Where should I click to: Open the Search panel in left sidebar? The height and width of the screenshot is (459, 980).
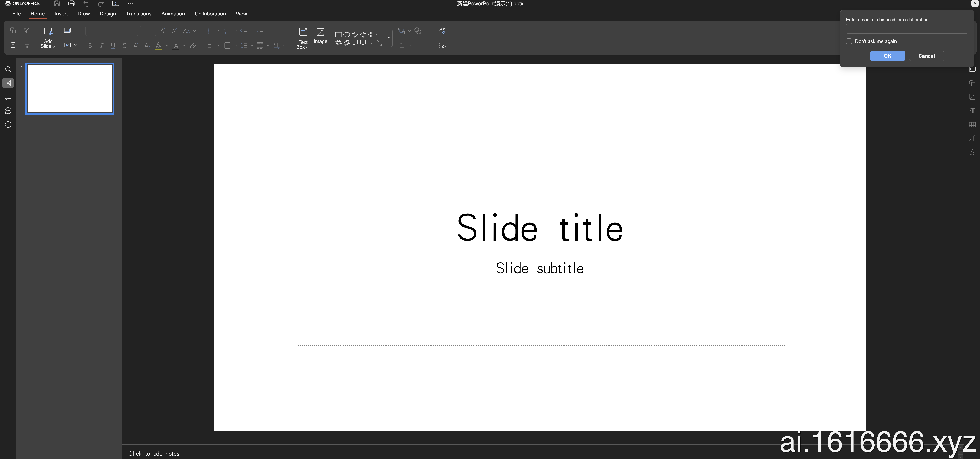click(x=8, y=69)
